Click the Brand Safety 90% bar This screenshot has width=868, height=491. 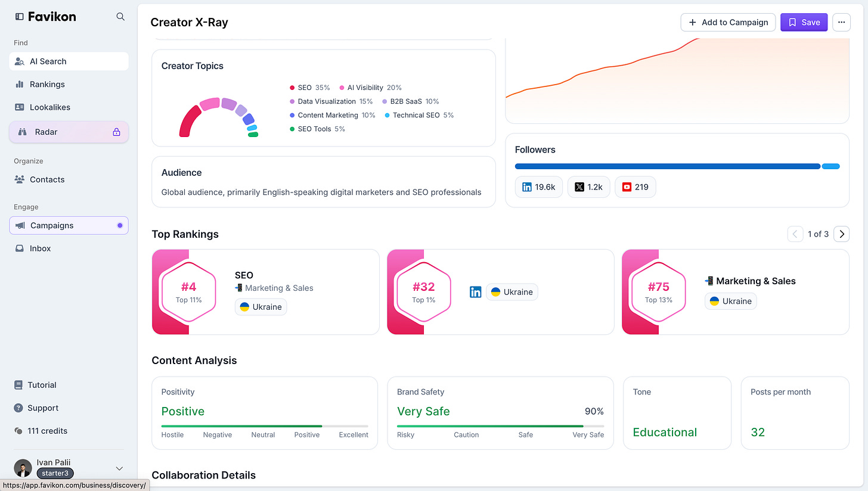[x=500, y=426]
